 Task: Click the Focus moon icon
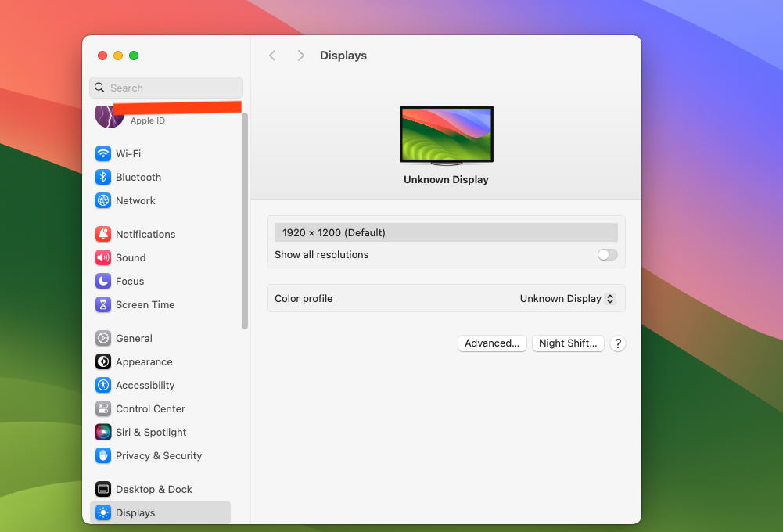pyautogui.click(x=103, y=281)
